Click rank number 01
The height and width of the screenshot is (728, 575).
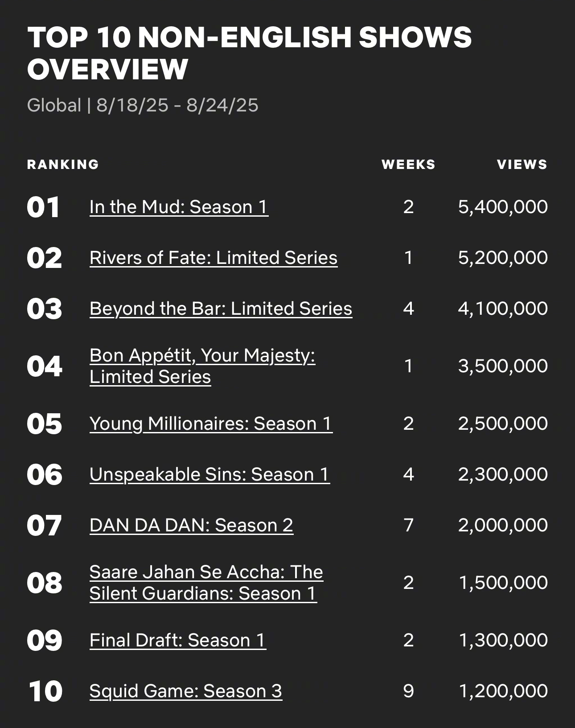click(x=43, y=207)
